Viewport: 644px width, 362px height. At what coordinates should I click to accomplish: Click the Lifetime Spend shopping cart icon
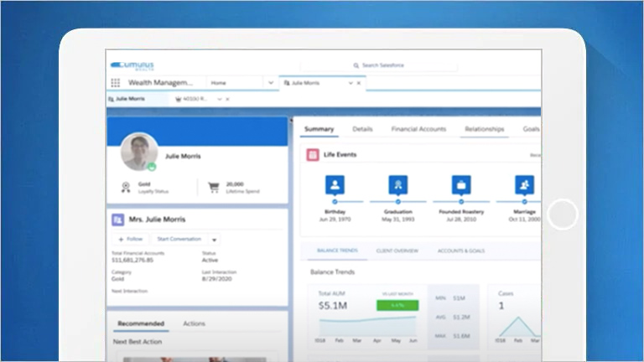(x=213, y=187)
